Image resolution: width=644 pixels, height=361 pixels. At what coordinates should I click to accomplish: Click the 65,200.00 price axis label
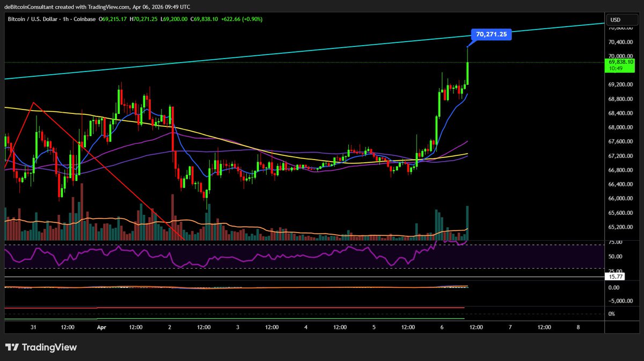click(620, 227)
